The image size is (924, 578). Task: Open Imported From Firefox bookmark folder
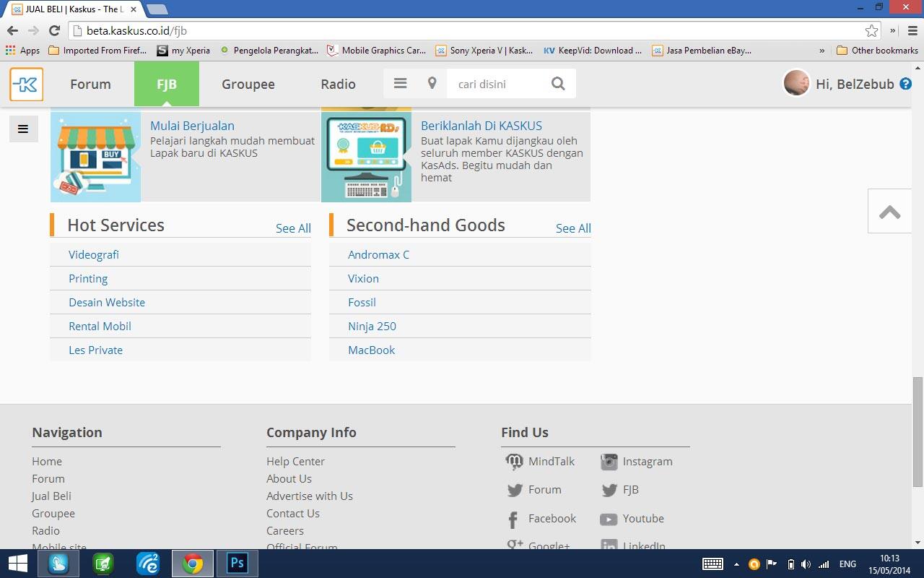97,51
